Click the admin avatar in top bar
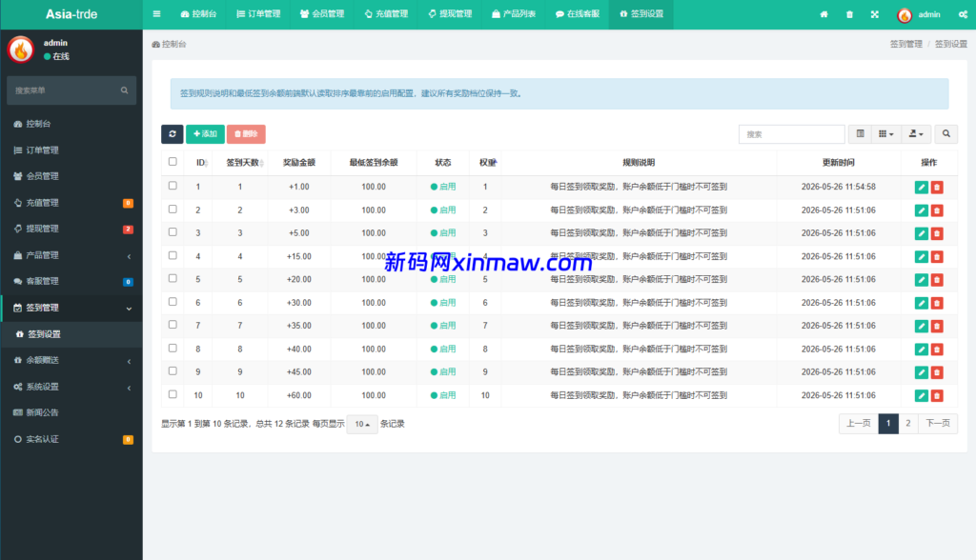Image resolution: width=976 pixels, height=560 pixels. pyautogui.click(x=904, y=15)
